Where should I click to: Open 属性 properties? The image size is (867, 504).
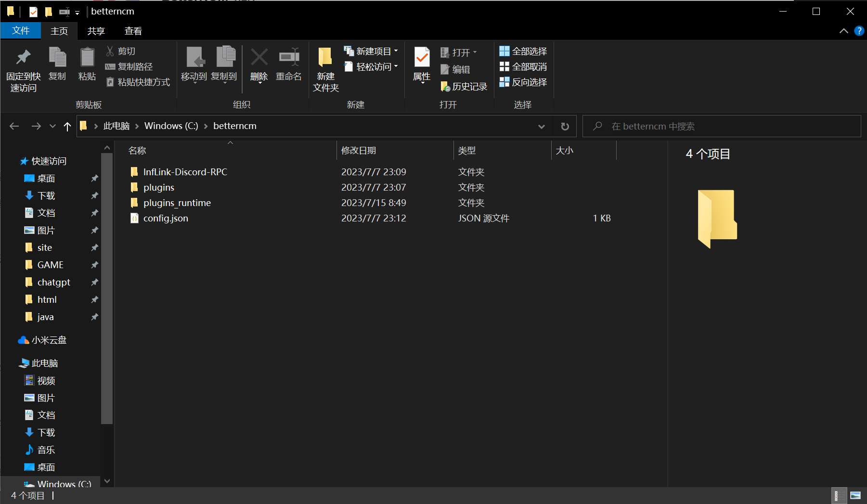(422, 65)
